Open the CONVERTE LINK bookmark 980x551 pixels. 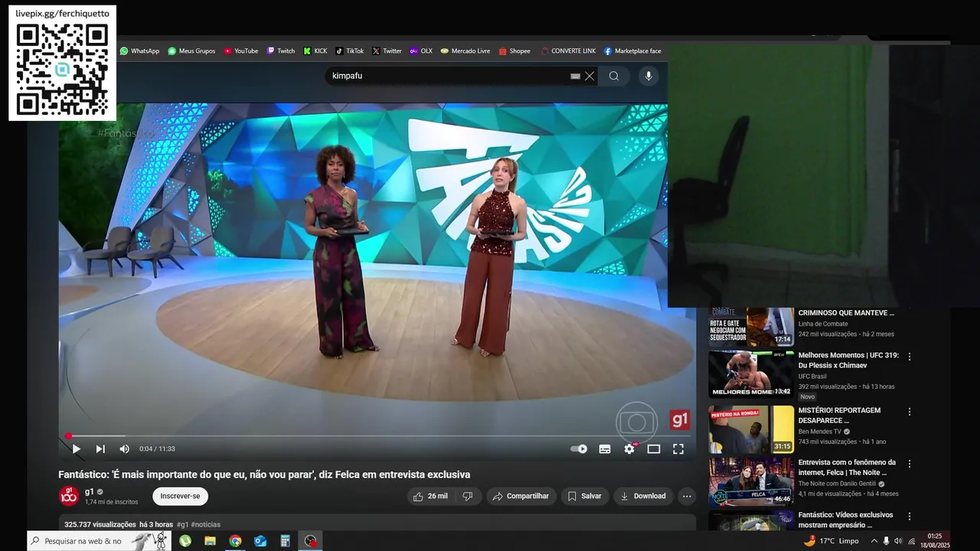point(568,51)
